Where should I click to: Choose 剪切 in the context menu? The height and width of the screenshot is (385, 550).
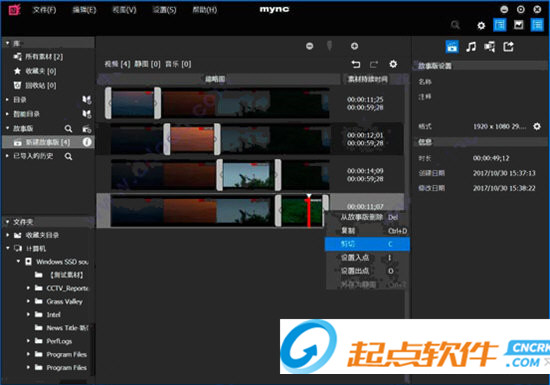[x=367, y=244]
